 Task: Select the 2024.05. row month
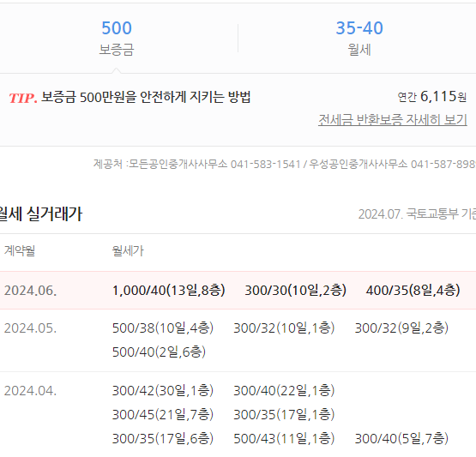tap(30, 328)
